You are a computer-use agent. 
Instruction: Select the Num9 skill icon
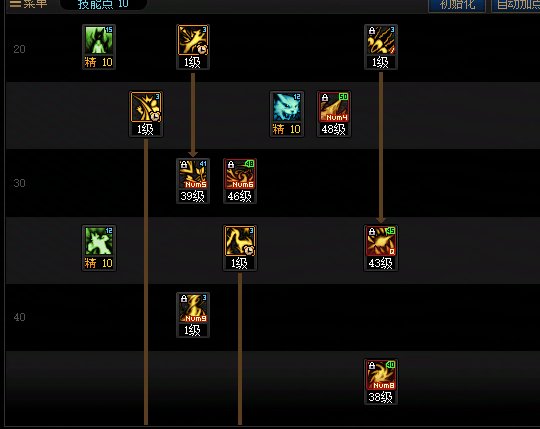click(x=193, y=308)
